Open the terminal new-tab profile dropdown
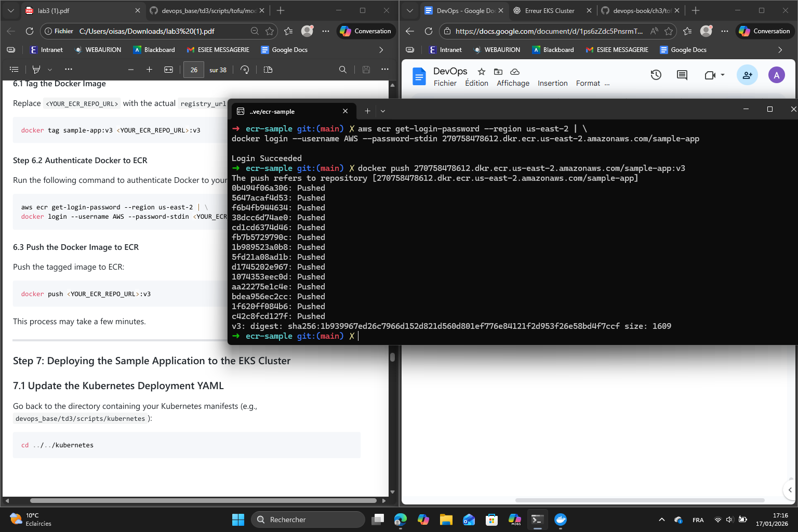This screenshot has width=798, height=532. tap(383, 111)
